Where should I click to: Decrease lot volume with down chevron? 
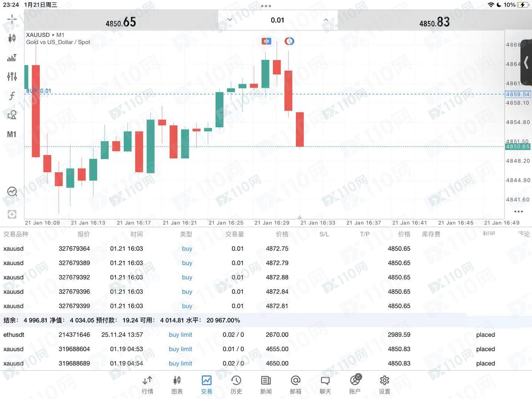[x=230, y=20]
